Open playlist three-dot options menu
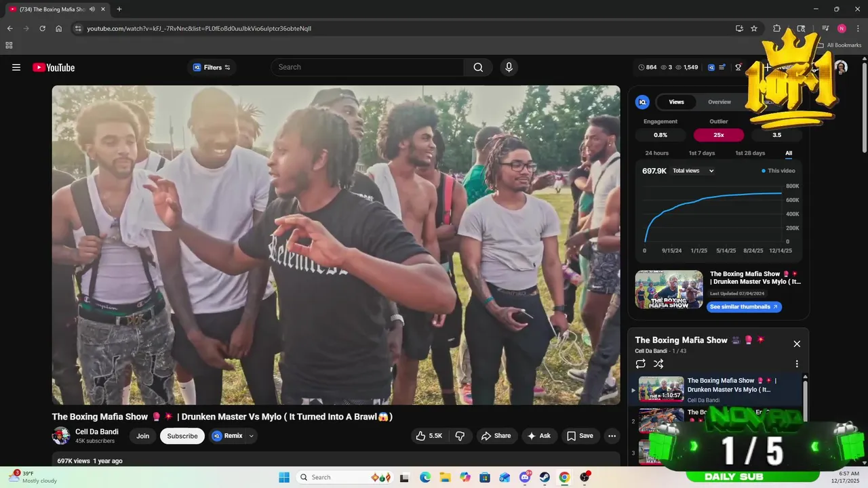Image resolution: width=868 pixels, height=488 pixels. [x=797, y=364]
